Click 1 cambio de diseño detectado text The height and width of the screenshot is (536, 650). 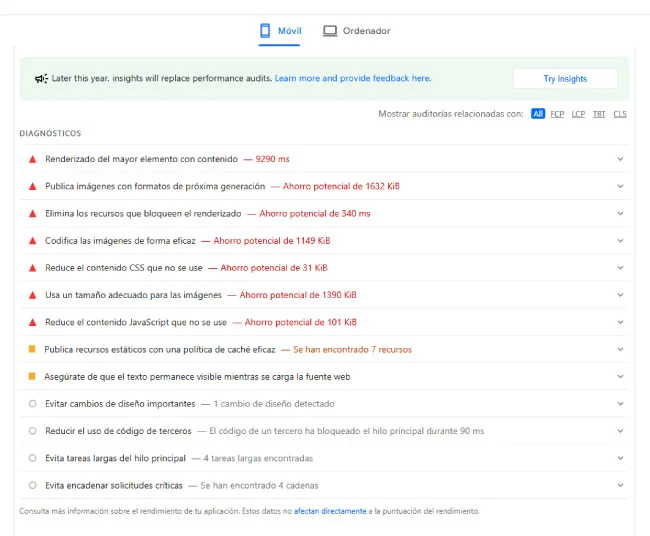tap(274, 404)
